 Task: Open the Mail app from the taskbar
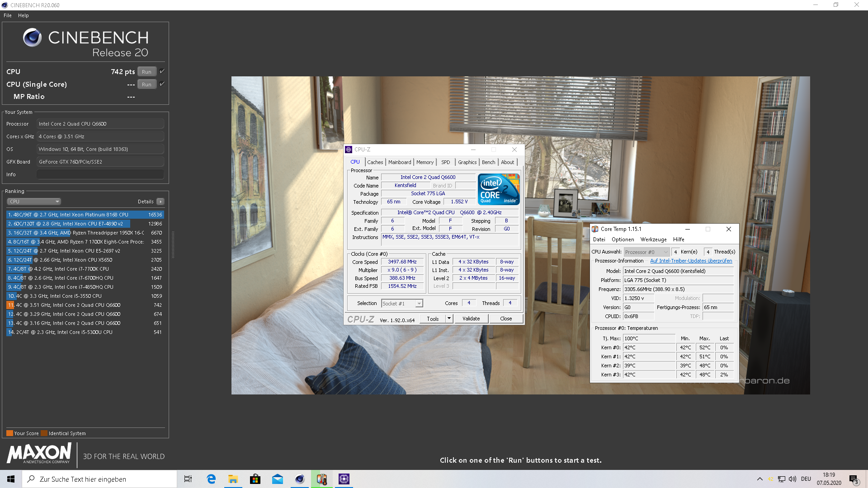click(x=278, y=479)
